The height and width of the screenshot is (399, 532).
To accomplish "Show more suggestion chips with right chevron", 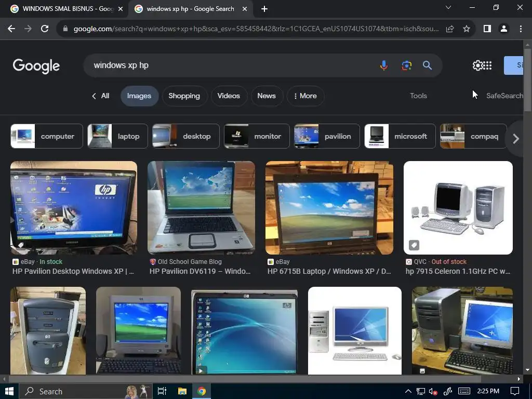I will pos(516,138).
